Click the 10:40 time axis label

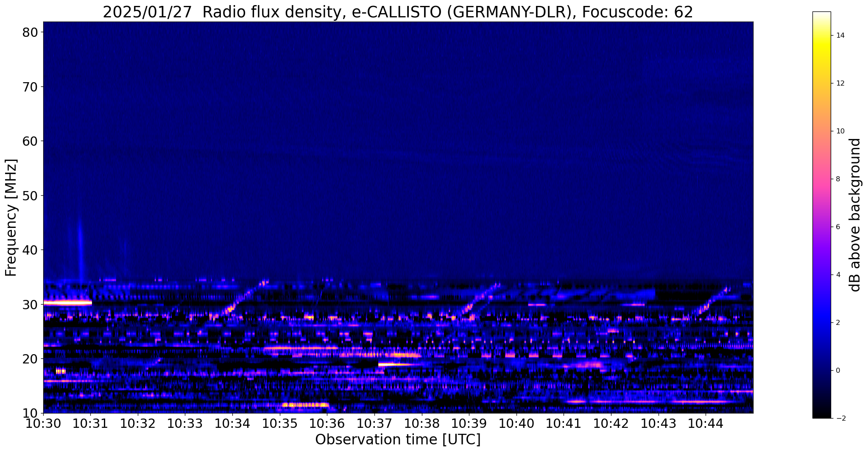516,423
